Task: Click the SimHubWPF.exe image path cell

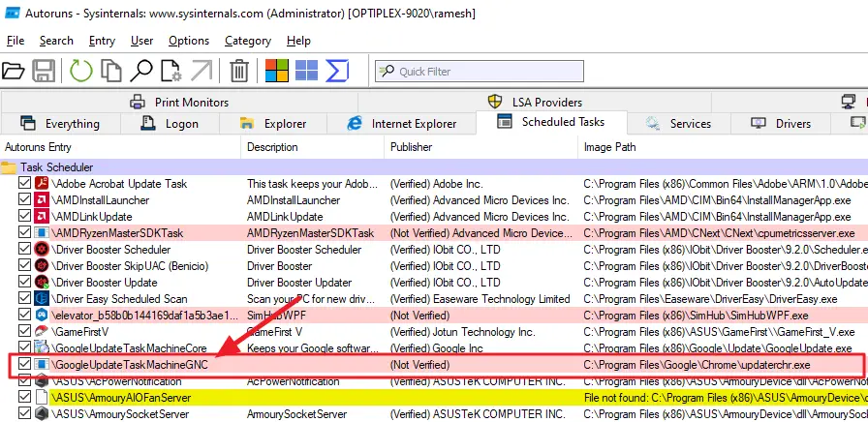Action: click(696, 316)
